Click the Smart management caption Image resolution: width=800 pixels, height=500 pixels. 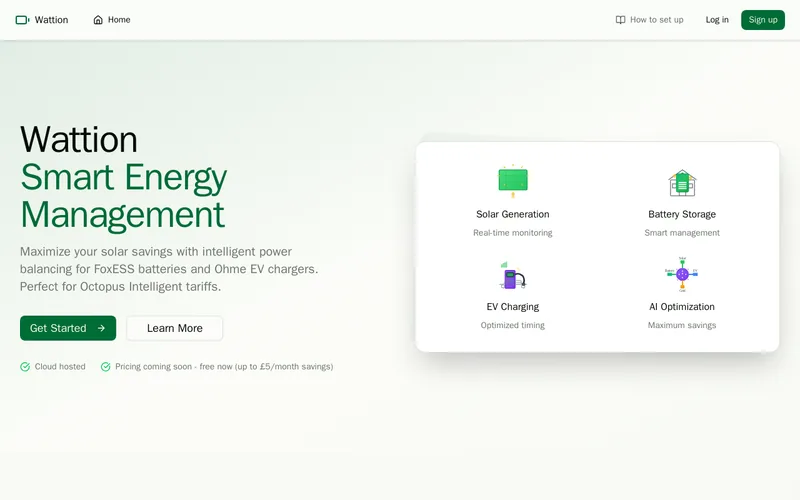click(x=682, y=233)
